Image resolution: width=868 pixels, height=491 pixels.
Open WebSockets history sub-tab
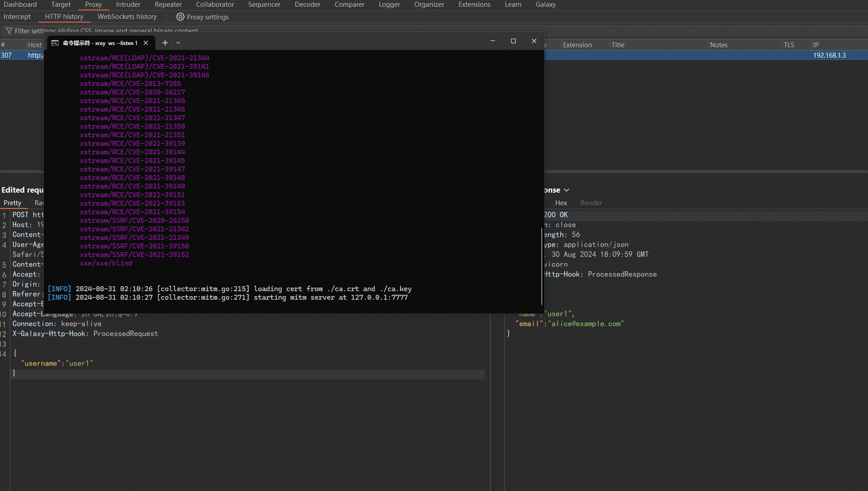point(127,17)
